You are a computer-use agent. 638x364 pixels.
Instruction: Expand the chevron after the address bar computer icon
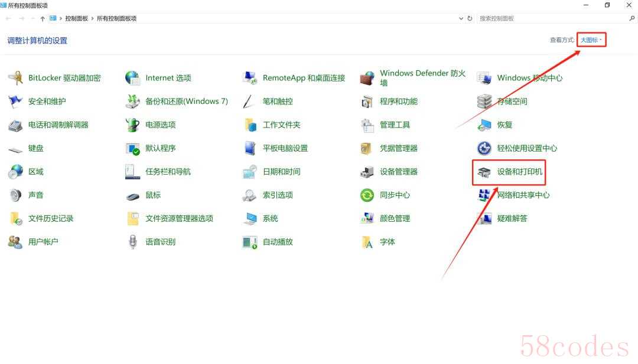(x=61, y=18)
